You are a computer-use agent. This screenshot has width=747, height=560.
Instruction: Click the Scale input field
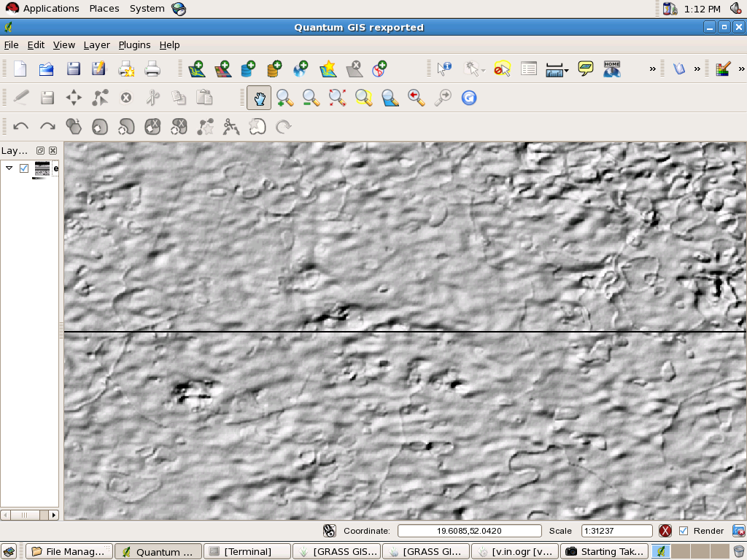[616, 531]
